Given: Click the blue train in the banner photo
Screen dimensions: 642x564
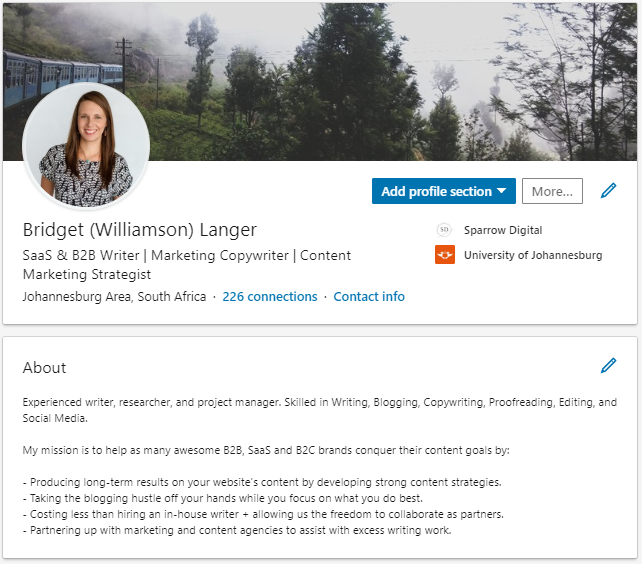Looking at the screenshot, I should [x=61, y=76].
